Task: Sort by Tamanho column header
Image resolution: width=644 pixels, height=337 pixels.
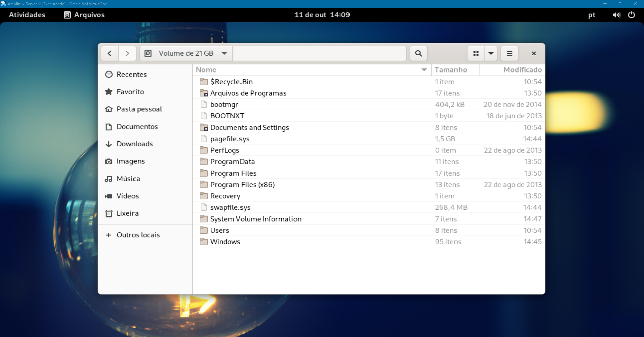Action: point(451,70)
